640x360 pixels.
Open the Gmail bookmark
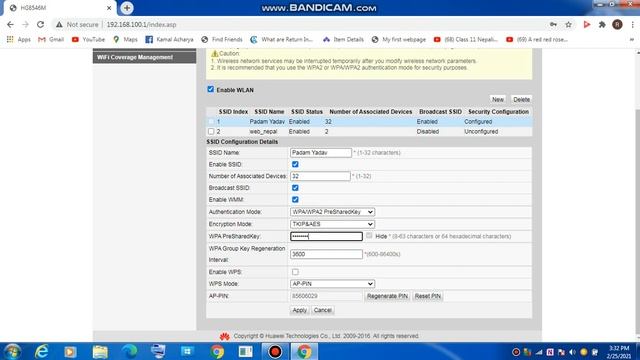click(x=51, y=40)
